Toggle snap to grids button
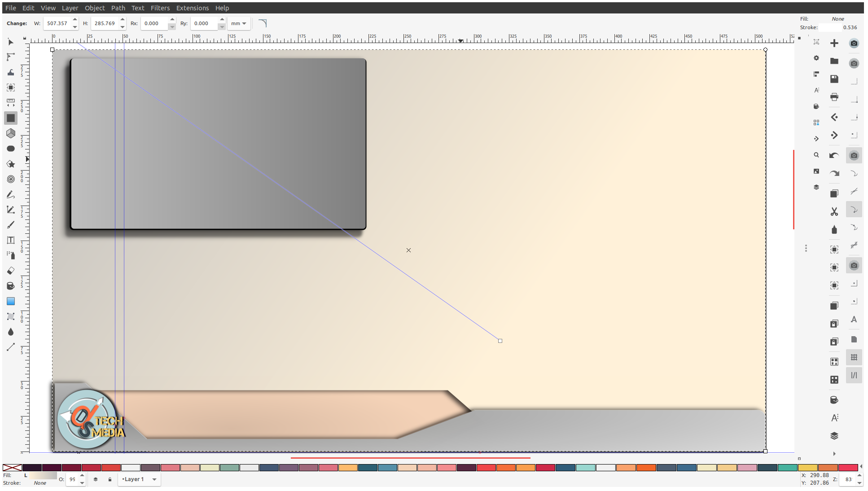 854,357
